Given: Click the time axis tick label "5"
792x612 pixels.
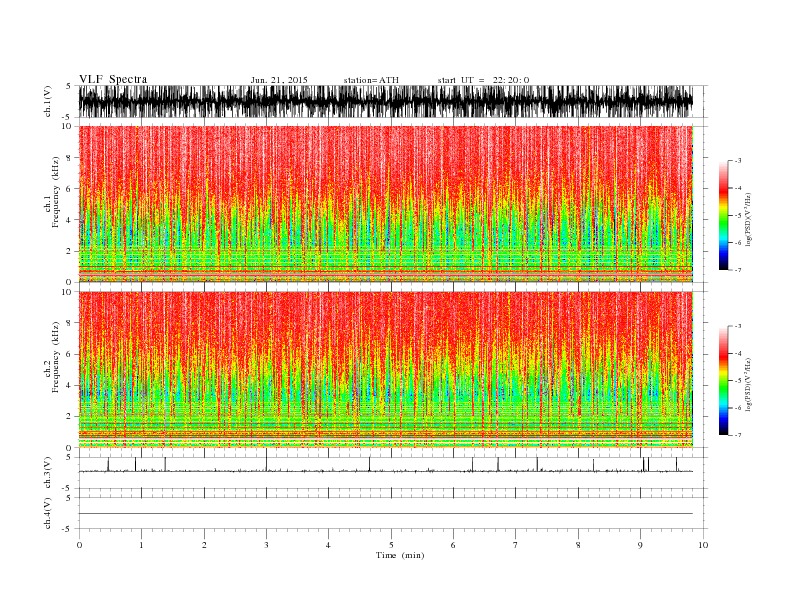Looking at the screenshot, I should coord(391,545).
